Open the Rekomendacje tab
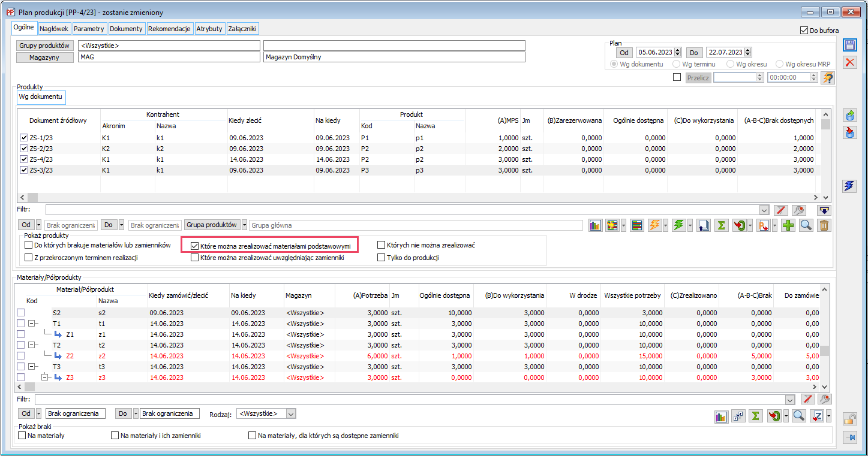The width and height of the screenshot is (868, 456). 169,29
